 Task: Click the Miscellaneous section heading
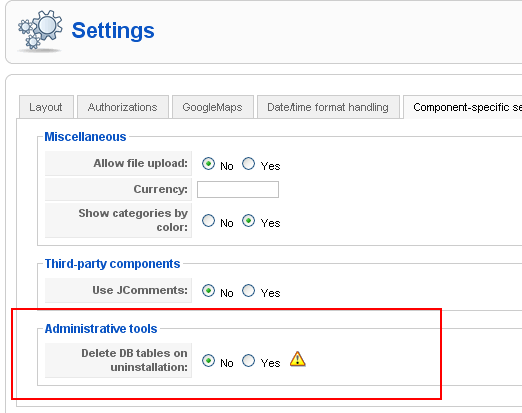point(85,137)
